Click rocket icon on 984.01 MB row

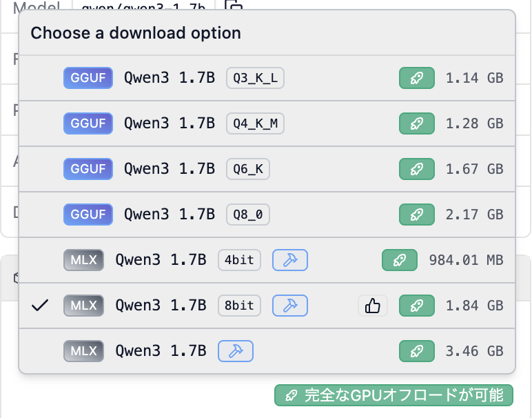tap(400, 260)
